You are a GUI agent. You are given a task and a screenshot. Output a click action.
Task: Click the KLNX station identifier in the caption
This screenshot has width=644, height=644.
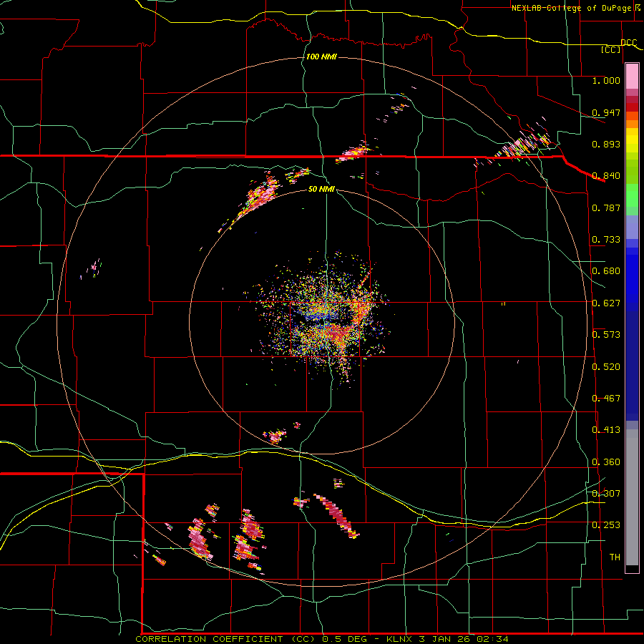pos(400,639)
